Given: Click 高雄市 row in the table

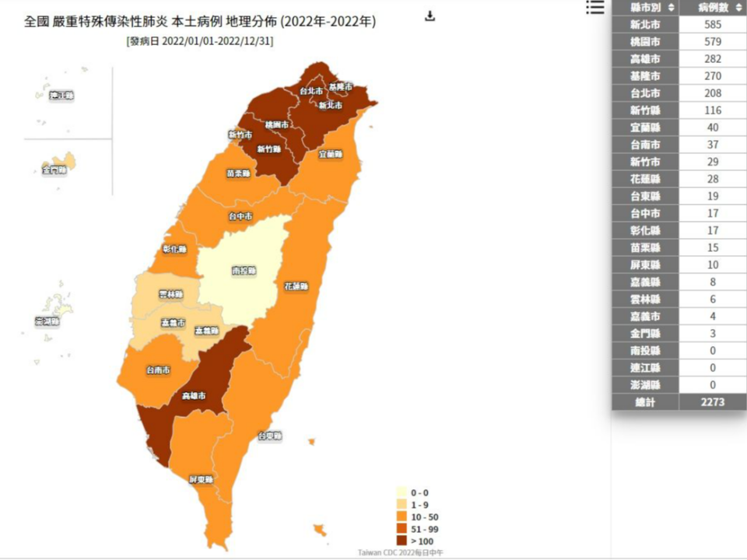Looking at the screenshot, I should [x=679, y=58].
